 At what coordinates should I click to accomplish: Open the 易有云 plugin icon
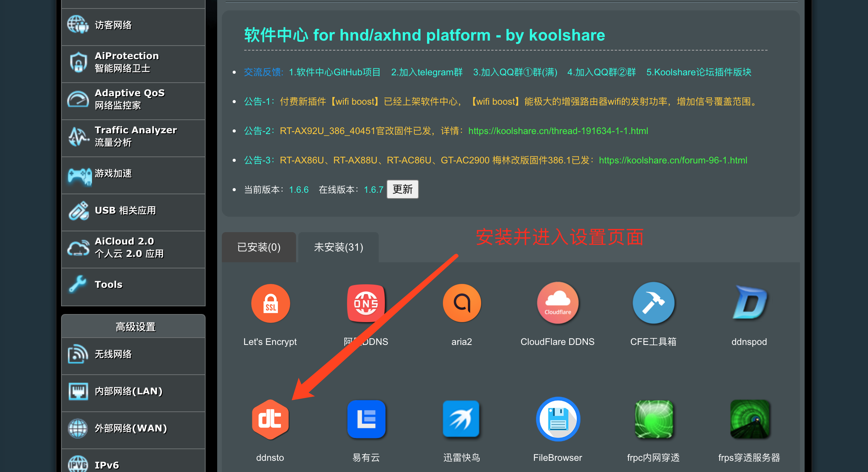[366, 419]
